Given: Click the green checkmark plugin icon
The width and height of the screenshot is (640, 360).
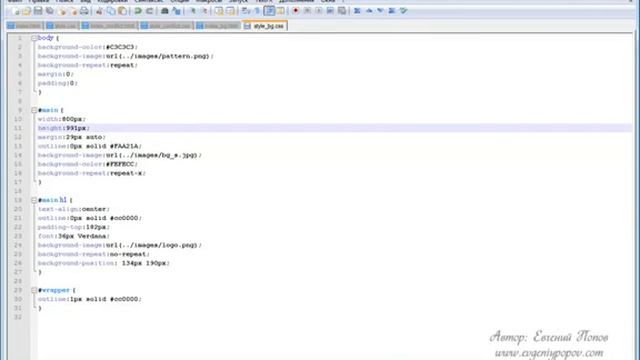Looking at the screenshot, I should pyautogui.click(x=403, y=11).
